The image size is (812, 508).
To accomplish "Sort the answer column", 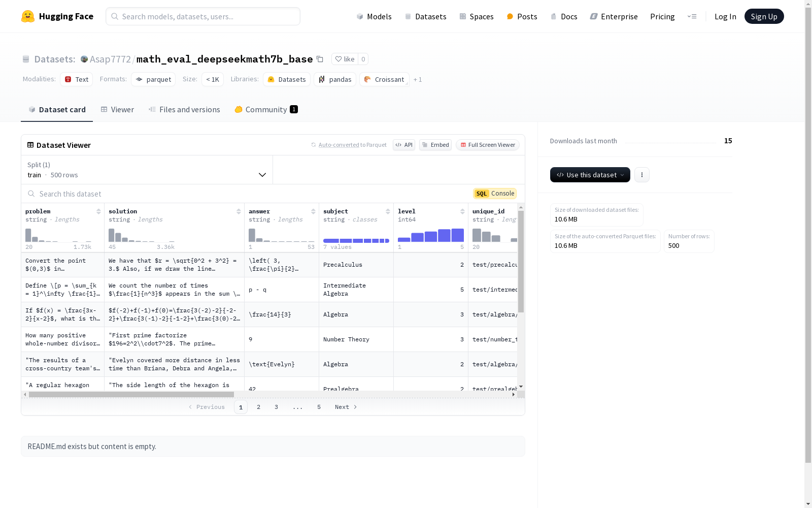I will pos(313,211).
